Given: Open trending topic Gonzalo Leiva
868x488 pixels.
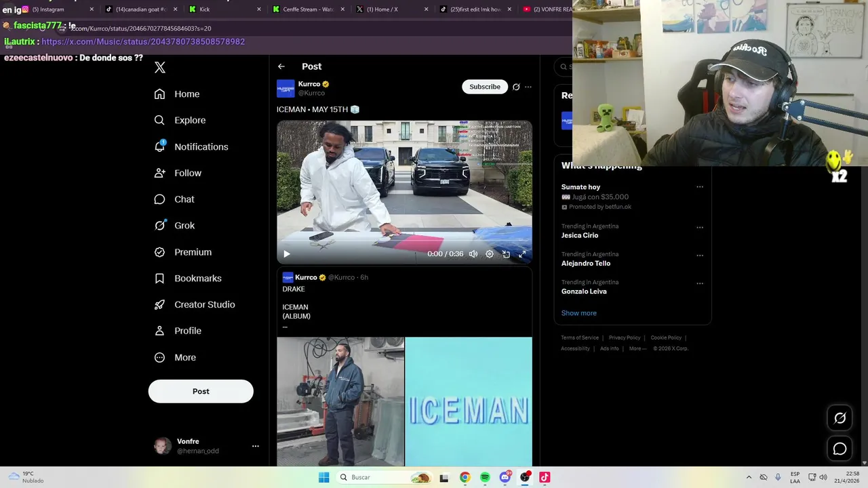Looking at the screenshot, I should click(584, 291).
